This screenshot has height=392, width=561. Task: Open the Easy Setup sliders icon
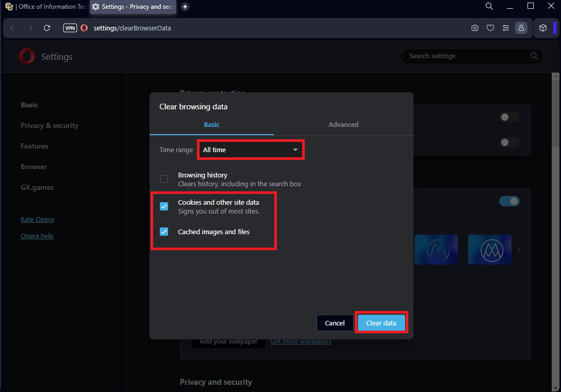(506, 28)
